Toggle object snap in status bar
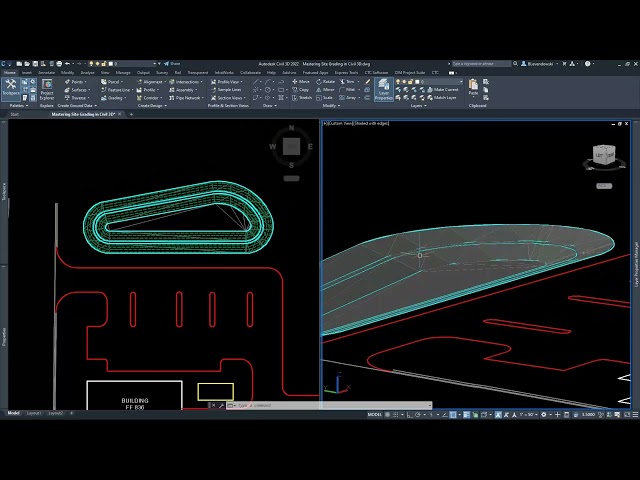Viewport: 640px width, 480px height. point(453,415)
